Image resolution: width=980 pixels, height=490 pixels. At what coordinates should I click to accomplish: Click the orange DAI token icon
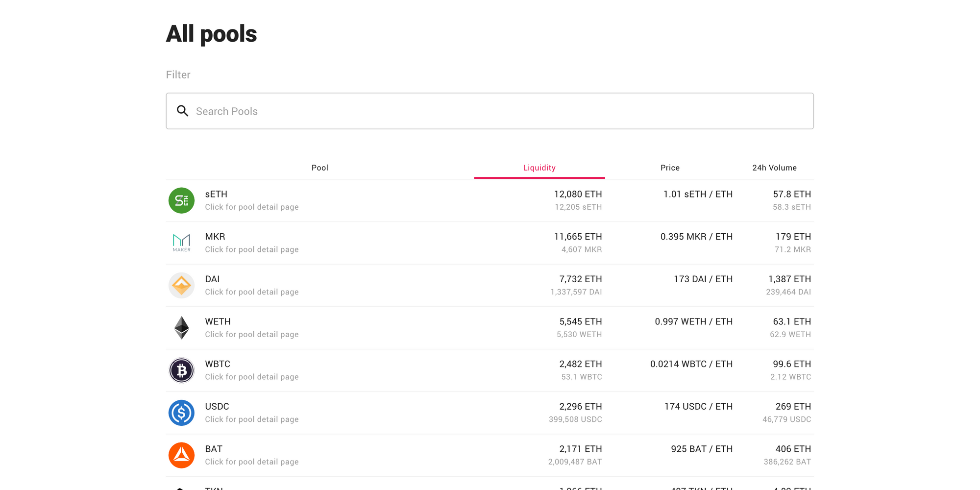181,285
